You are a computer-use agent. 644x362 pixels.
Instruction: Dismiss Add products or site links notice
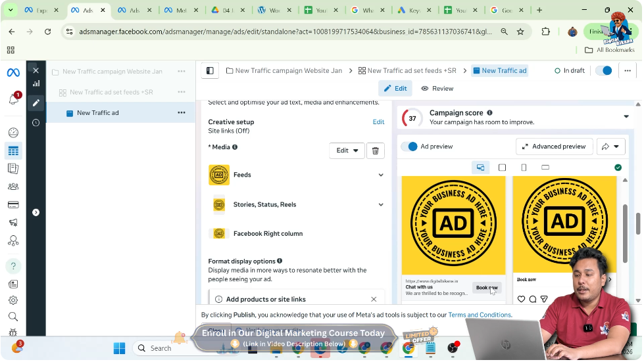coord(374,300)
